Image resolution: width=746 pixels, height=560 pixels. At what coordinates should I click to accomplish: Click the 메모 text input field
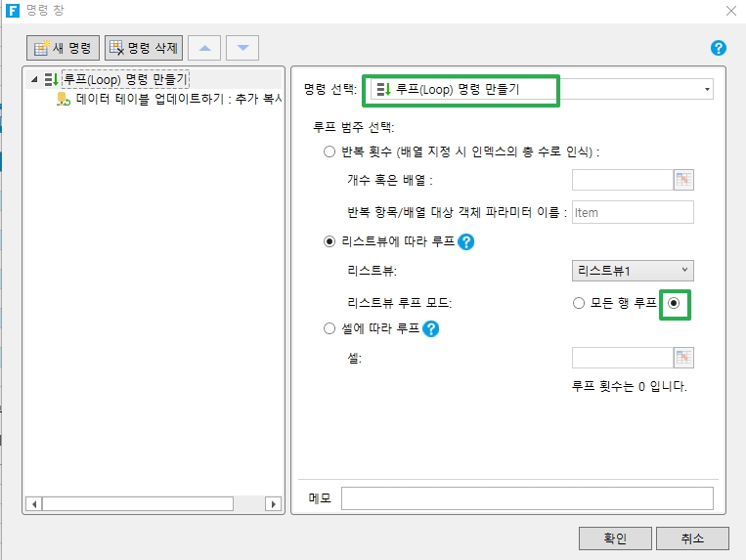coord(527,498)
